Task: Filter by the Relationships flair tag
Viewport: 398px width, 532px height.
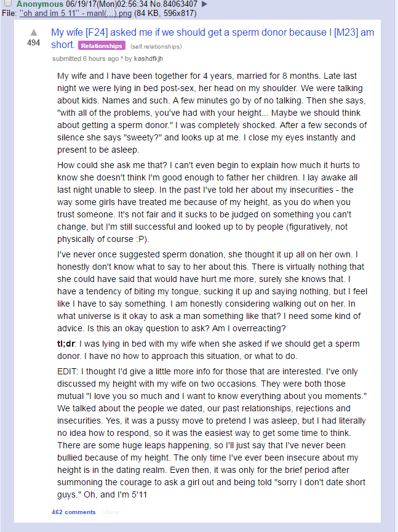Action: pyautogui.click(x=102, y=46)
